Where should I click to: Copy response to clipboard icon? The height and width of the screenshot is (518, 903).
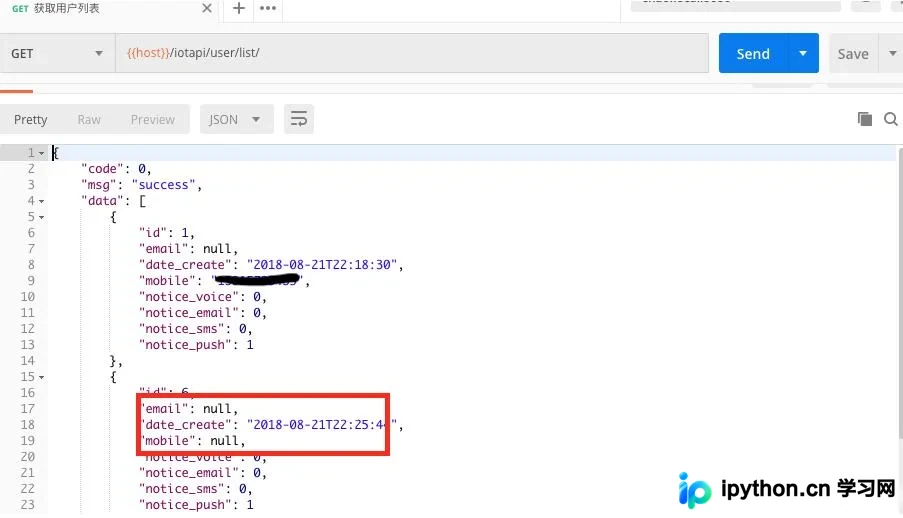864,119
